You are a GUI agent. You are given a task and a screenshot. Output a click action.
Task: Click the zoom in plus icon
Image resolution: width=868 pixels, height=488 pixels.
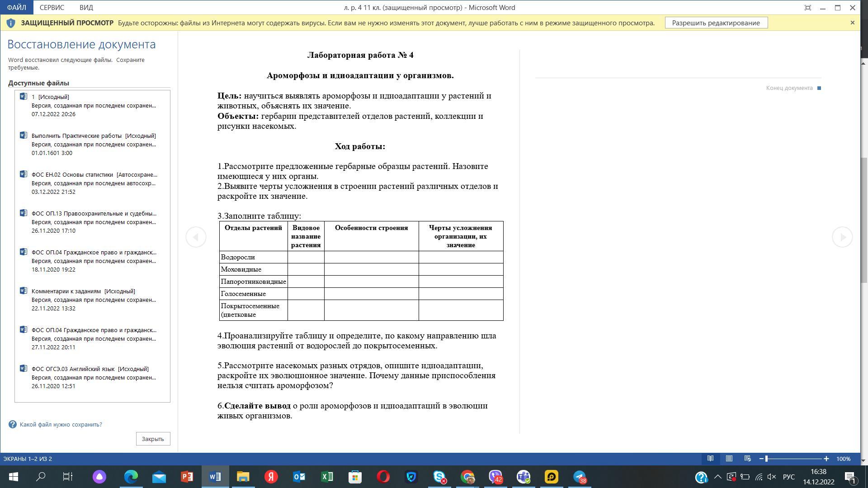[826, 459]
